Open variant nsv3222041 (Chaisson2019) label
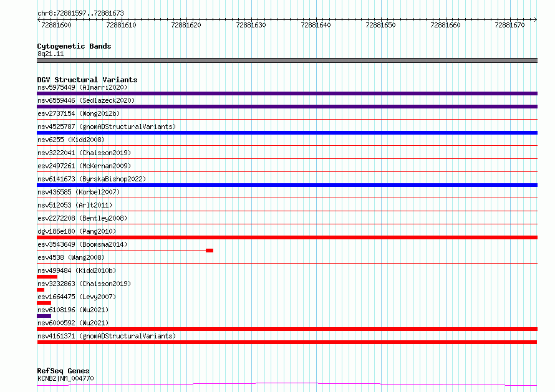This screenshot has height=392, width=555. pyautogui.click(x=84, y=153)
